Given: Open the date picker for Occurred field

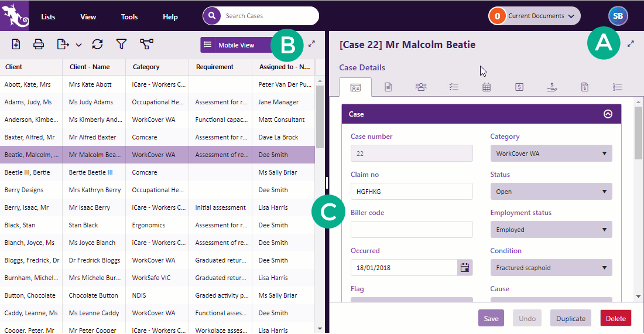Looking at the screenshot, I should point(465,268).
